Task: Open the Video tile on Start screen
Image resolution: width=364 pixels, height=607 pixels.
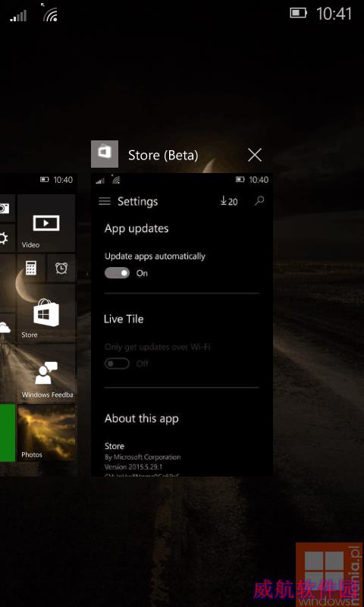Action: (46, 223)
